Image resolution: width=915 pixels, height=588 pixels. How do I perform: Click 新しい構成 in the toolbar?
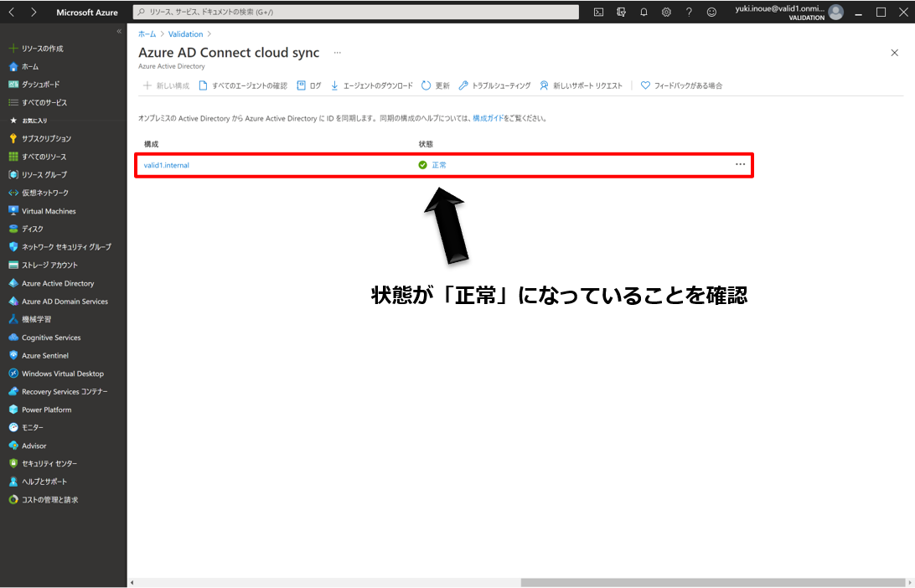(166, 85)
